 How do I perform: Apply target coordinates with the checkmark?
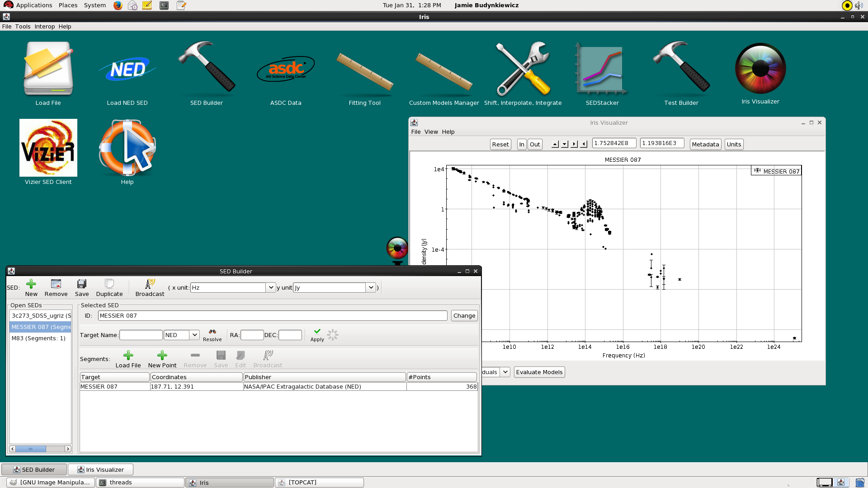[x=317, y=335]
